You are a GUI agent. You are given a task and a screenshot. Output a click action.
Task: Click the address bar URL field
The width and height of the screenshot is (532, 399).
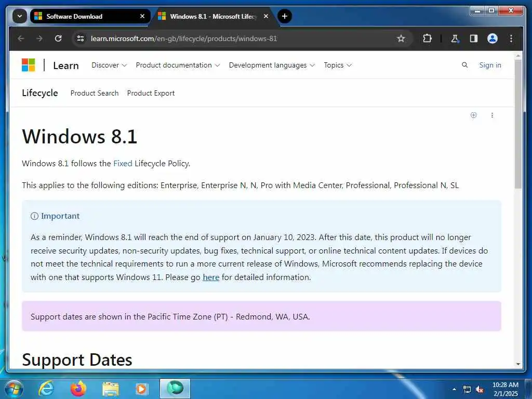pos(237,38)
